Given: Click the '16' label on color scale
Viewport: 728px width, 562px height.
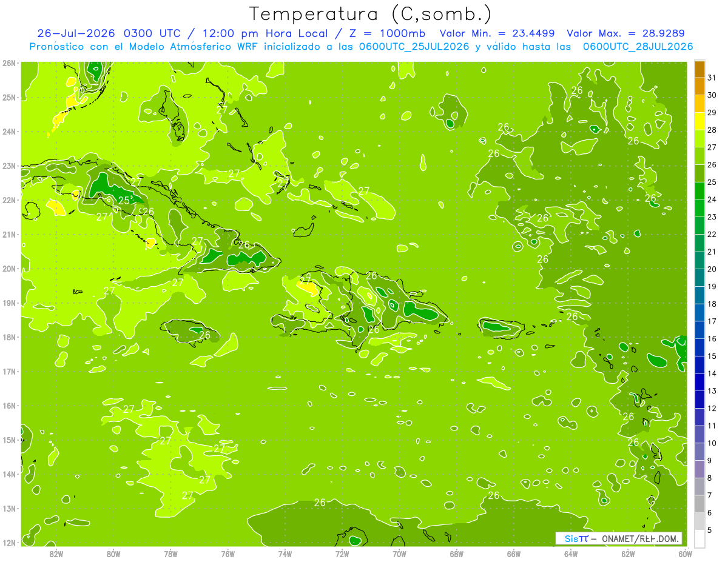Looking at the screenshot, I should [712, 339].
